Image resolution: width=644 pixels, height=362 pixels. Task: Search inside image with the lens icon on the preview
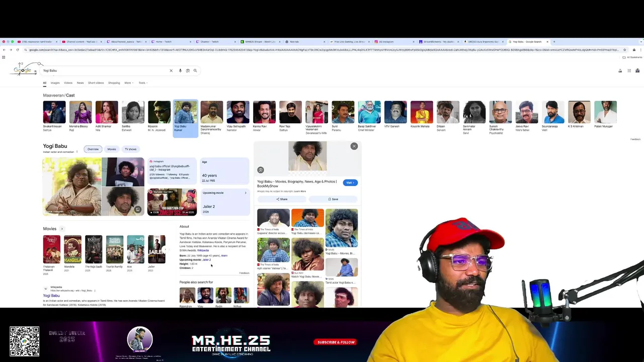(261, 170)
